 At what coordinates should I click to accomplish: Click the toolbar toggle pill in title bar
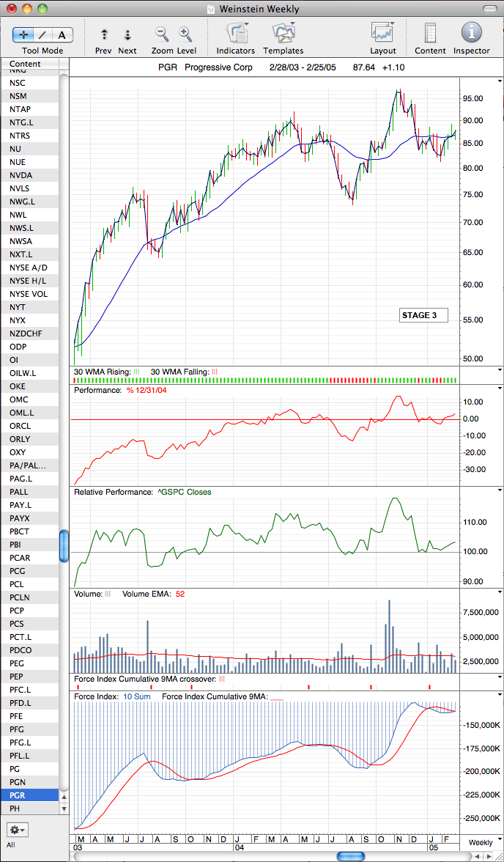489,9
